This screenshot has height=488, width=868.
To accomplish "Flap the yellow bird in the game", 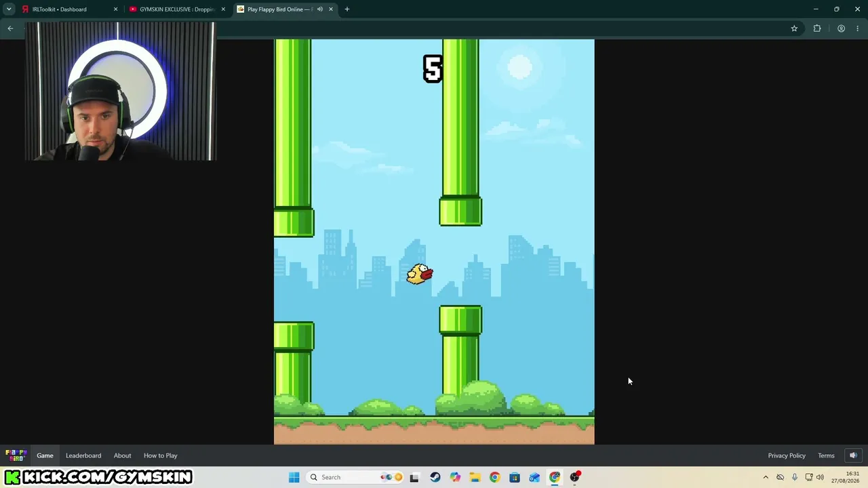I will coord(420,274).
